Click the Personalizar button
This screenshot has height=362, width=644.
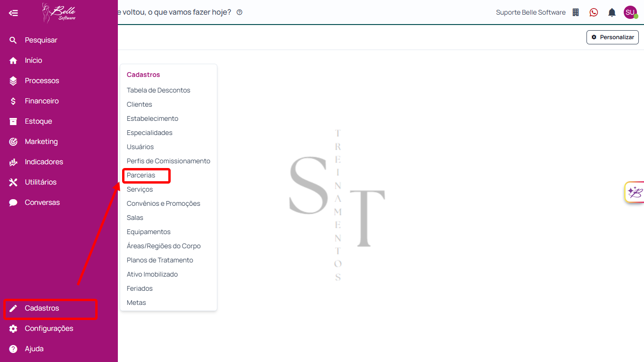coord(612,37)
